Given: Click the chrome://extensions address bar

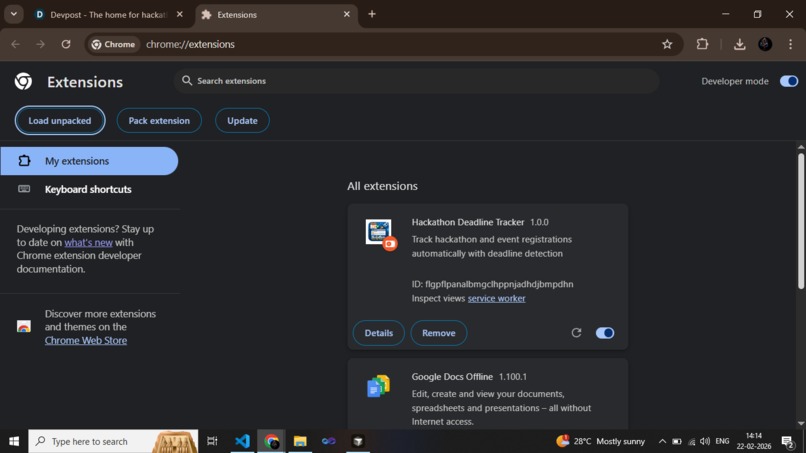Looking at the screenshot, I should pyautogui.click(x=383, y=44).
